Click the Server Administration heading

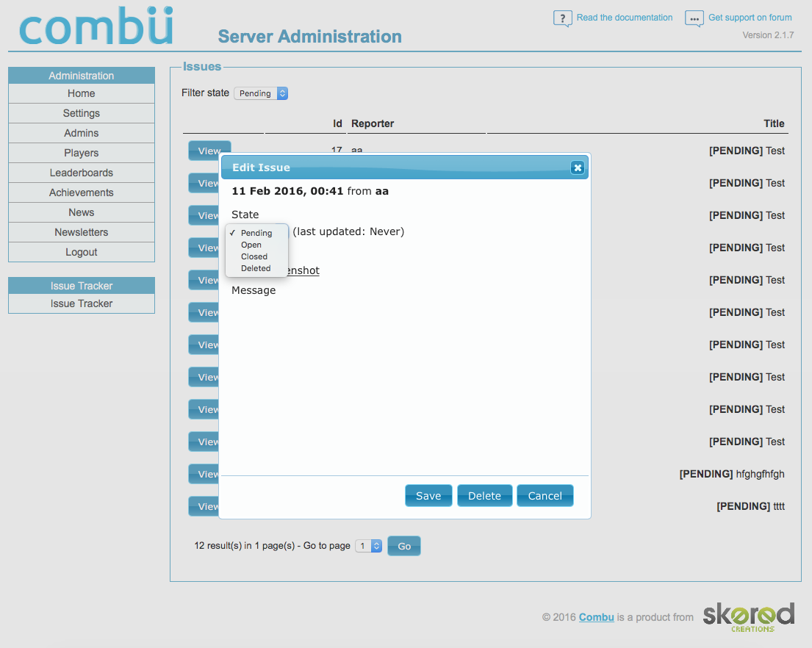pos(309,37)
